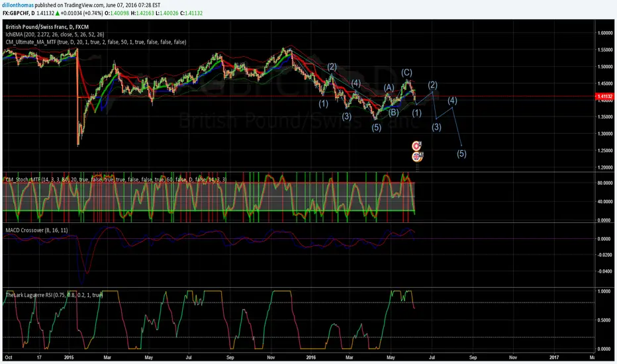Click the 1.60000 price axis label

(605, 33)
